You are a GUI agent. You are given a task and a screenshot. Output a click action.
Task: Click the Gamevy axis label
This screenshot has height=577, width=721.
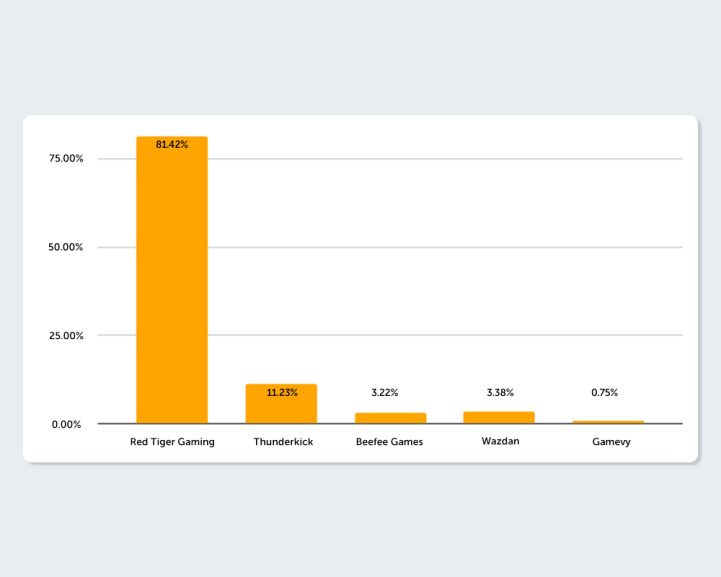point(611,442)
